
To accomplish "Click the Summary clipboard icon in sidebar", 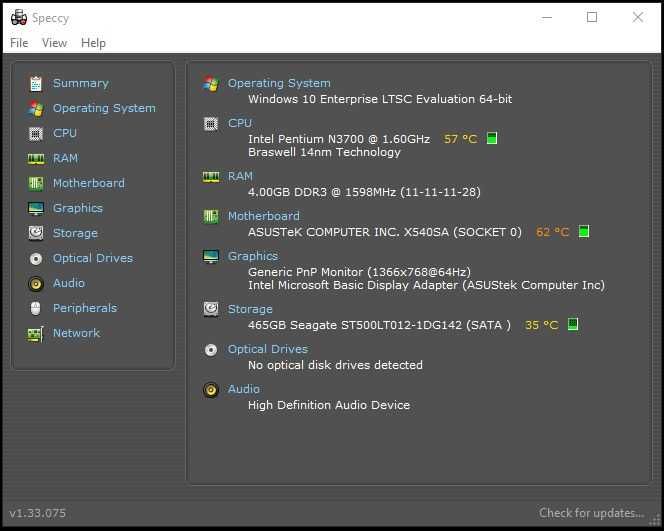I will pyautogui.click(x=36, y=84).
